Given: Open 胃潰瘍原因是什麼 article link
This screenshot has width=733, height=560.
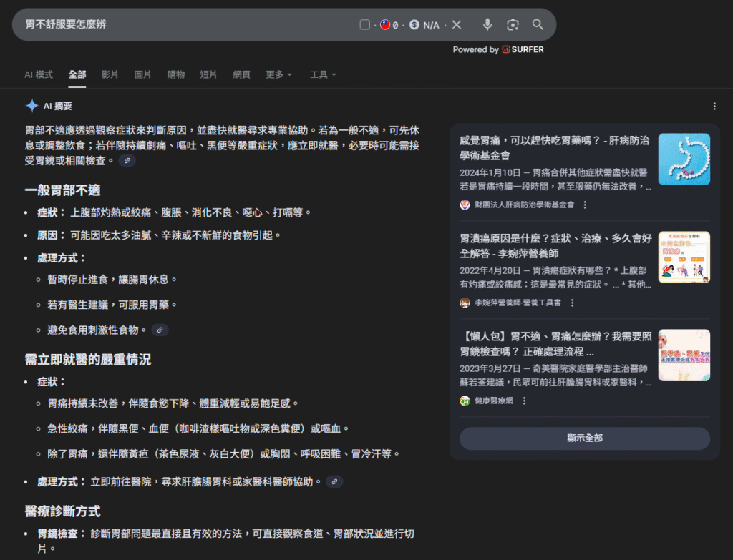Looking at the screenshot, I should coord(555,246).
